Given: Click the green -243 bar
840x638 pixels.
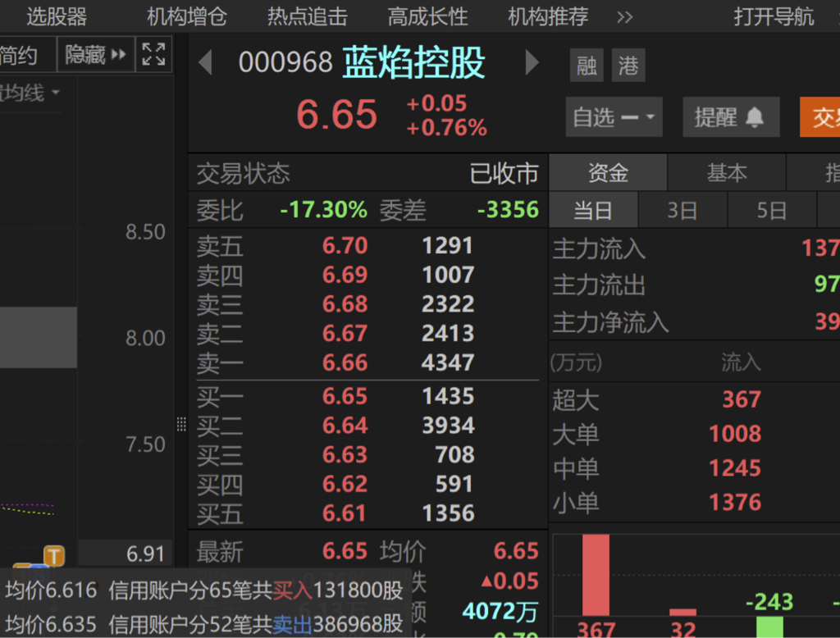Looking at the screenshot, I should 769,627.
